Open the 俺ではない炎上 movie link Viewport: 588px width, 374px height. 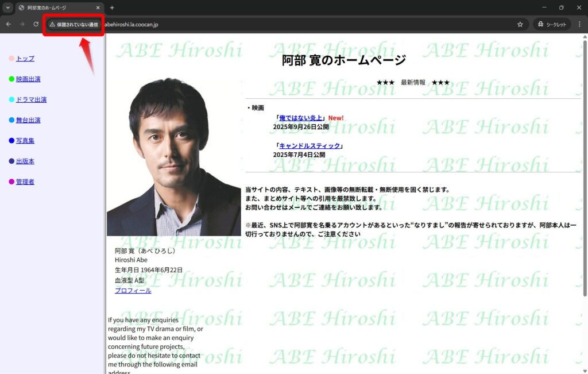[x=301, y=118]
